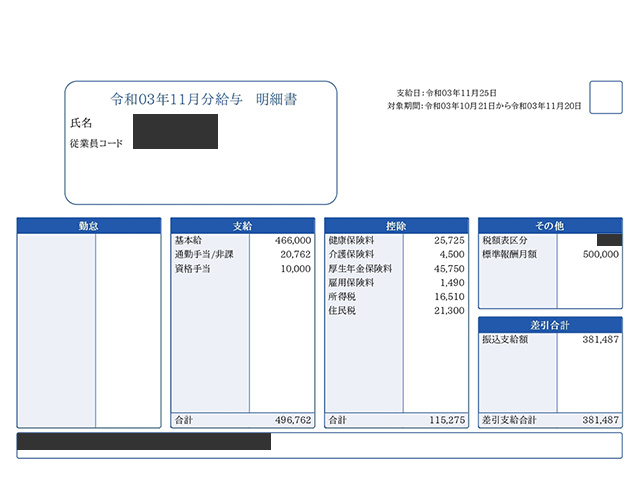
Task: Select the redacted 税額表区分 value box
Action: coord(608,240)
